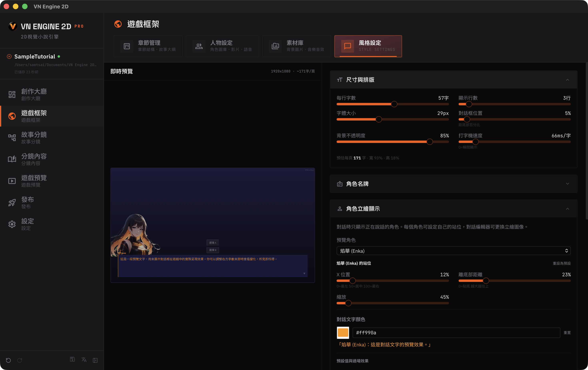Click the preview dialogue text box

point(213,266)
